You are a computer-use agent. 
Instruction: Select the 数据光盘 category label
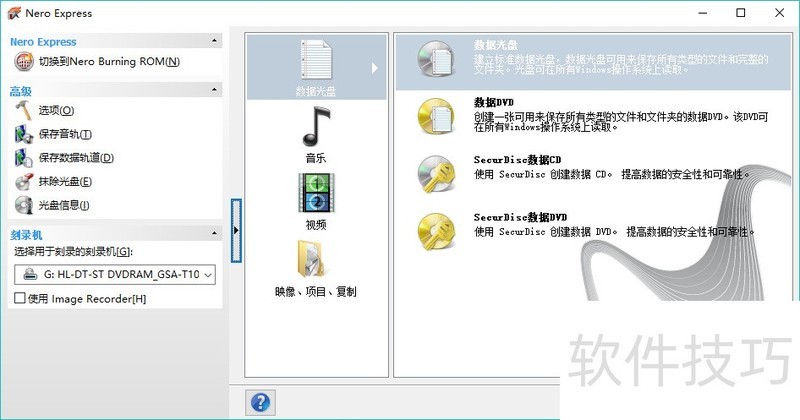coord(316,92)
